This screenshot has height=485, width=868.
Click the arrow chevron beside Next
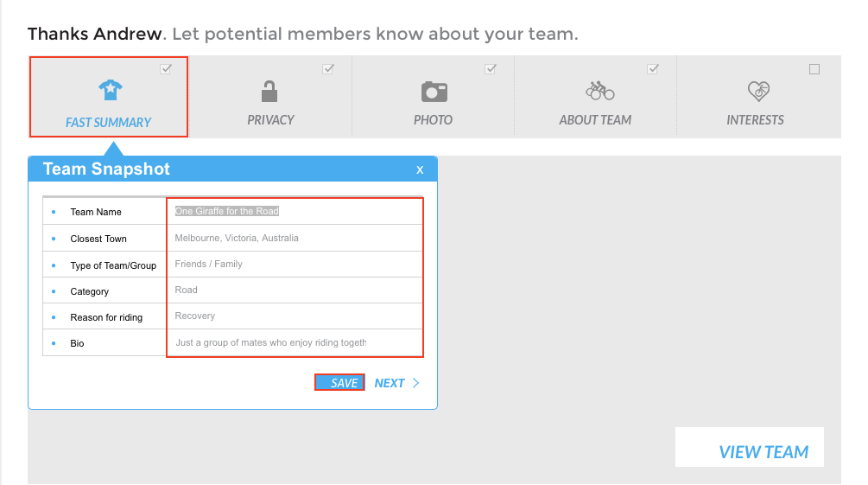[x=416, y=383]
